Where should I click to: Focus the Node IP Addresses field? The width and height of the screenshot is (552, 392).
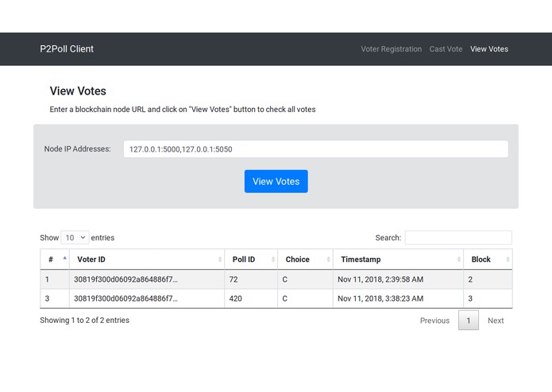(316, 149)
